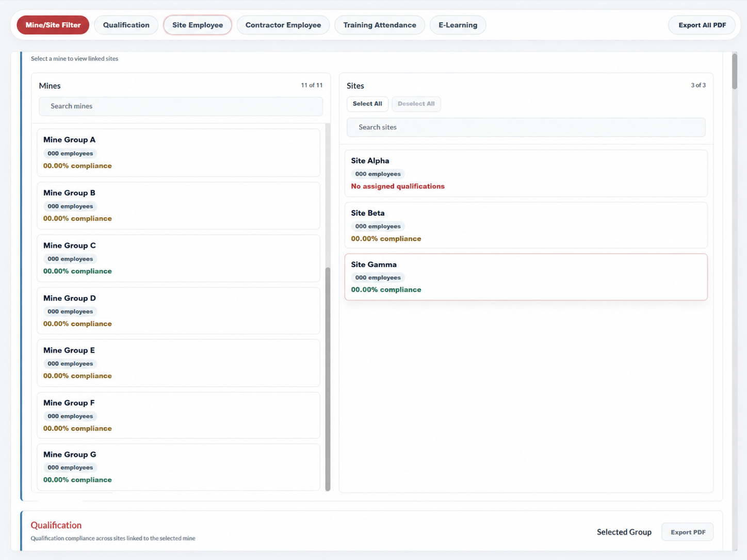Go to the Contractor Employee tab

283,25
